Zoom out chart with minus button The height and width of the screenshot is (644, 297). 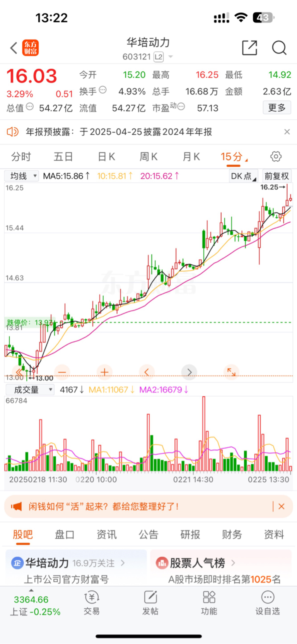click(x=62, y=372)
